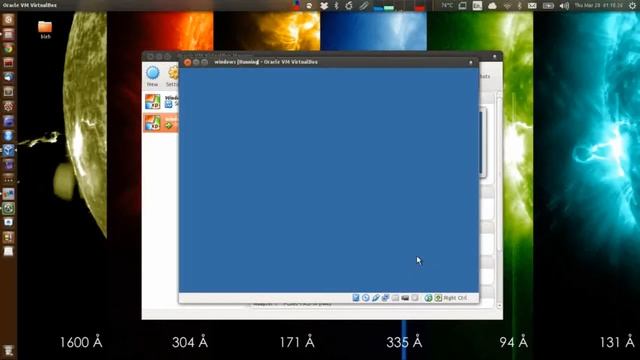The height and width of the screenshot is (360, 640).
Task: Click the keyboard capture icon beside Right Ctrl
Action: (438, 298)
